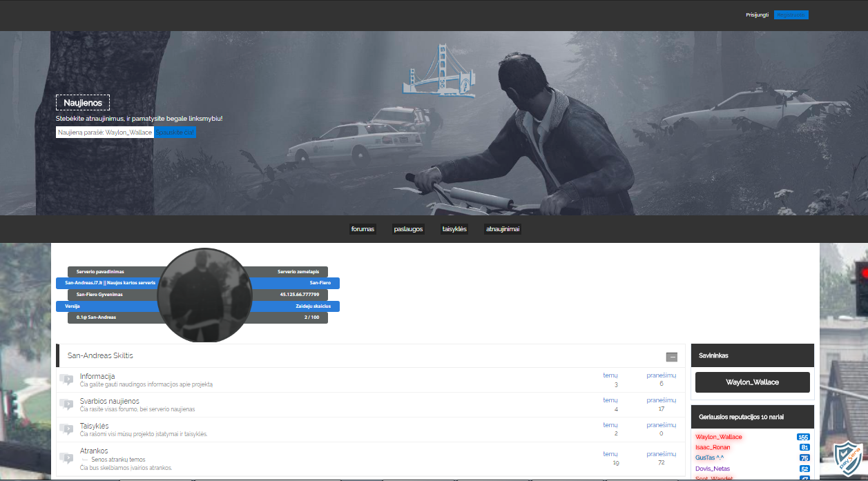
Task: Click the Spauskite čia news button
Action: [175, 132]
